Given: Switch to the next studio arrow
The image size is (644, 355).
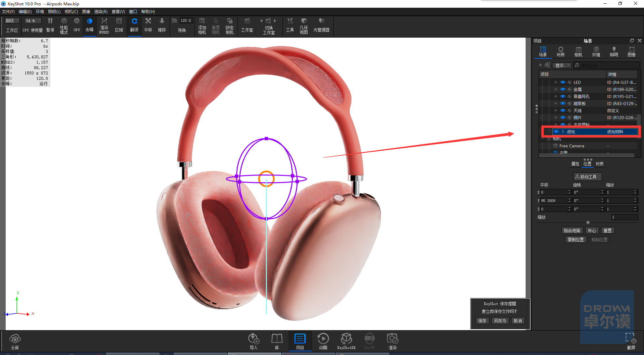Looking at the screenshot, I should pos(275,21).
